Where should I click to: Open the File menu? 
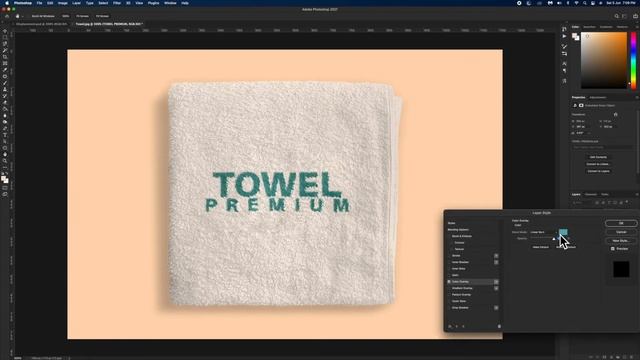(39, 3)
